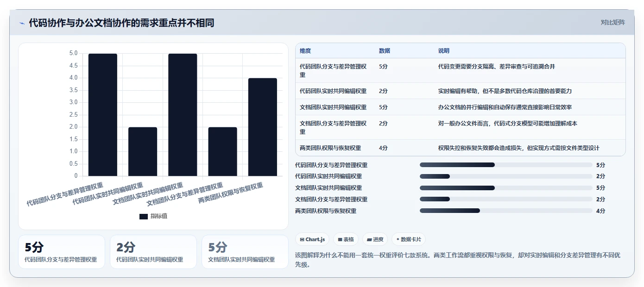The height and width of the screenshot is (287, 644).
Task: Click the chart bar for 两类团队权限与恢复权重
Action: pos(263,127)
